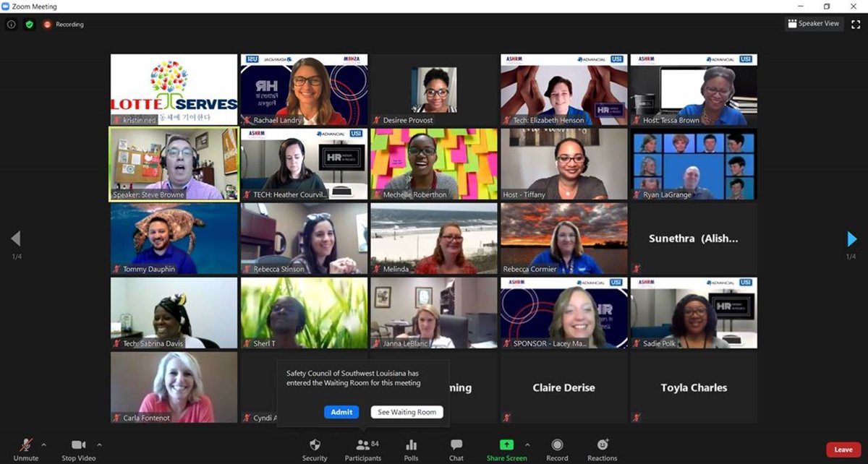Select Carla Fontenot's video tile

coord(174,387)
